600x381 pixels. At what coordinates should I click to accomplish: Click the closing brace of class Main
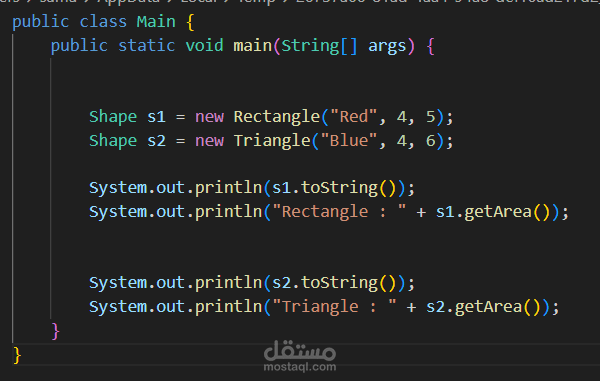coord(17,355)
